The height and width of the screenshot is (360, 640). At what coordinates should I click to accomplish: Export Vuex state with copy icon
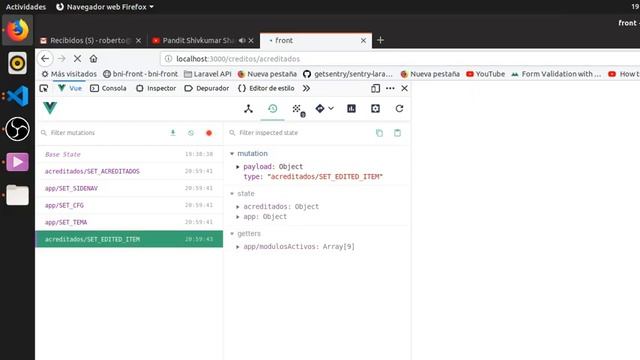[379, 133]
